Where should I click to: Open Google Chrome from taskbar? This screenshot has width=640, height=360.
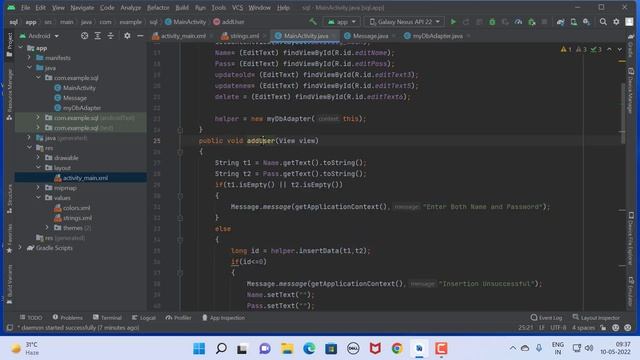[x=397, y=349]
